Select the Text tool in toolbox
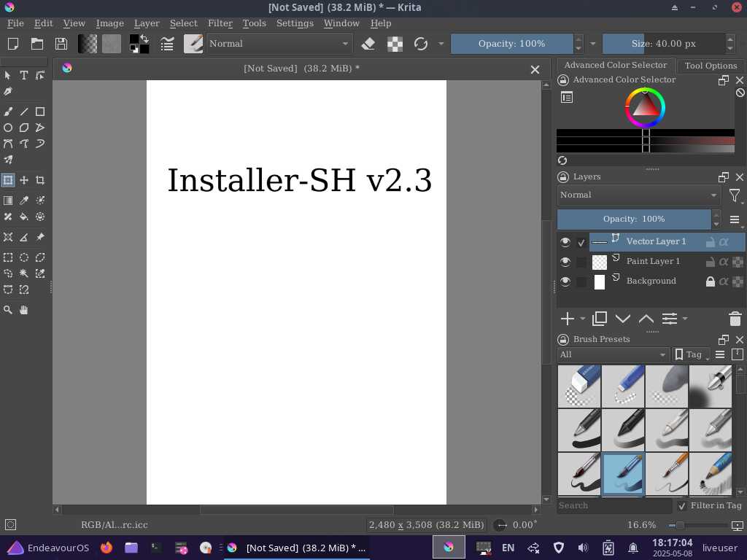 (24, 75)
